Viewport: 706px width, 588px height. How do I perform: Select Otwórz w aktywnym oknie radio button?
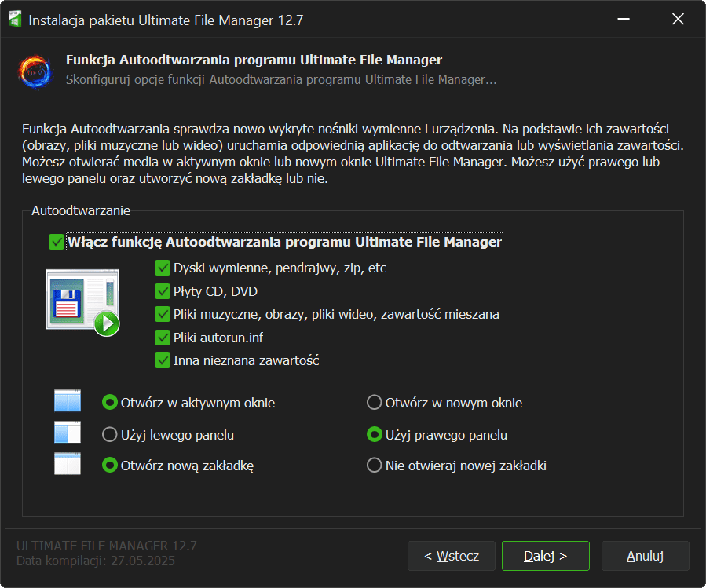tap(110, 403)
